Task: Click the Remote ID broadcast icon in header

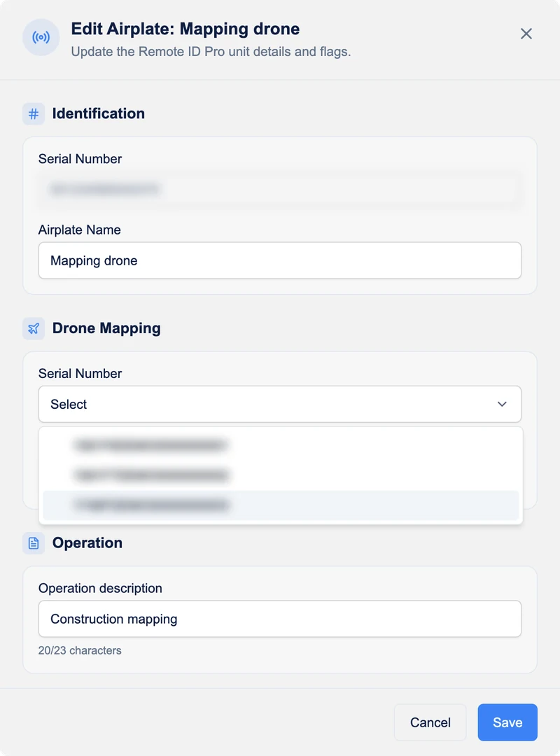Action: click(x=41, y=37)
